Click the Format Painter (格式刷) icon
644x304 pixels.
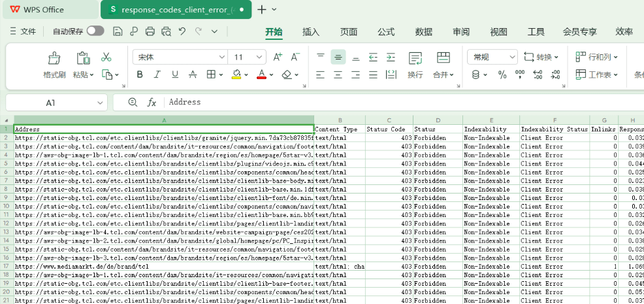pyautogui.click(x=54, y=59)
